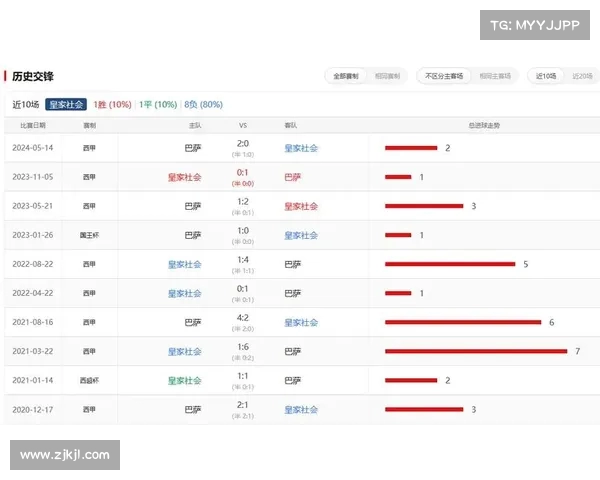Click the 皇家社会 team badge beside 近10场

[66, 104]
